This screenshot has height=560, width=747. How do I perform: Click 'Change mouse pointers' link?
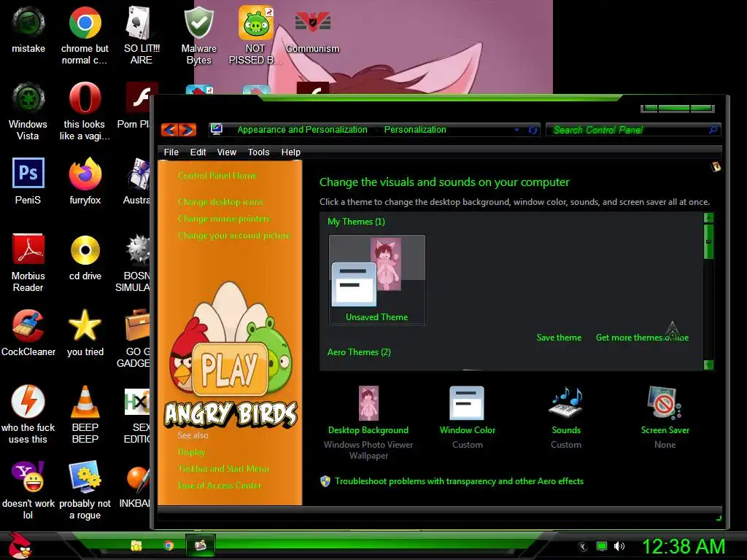tap(223, 219)
